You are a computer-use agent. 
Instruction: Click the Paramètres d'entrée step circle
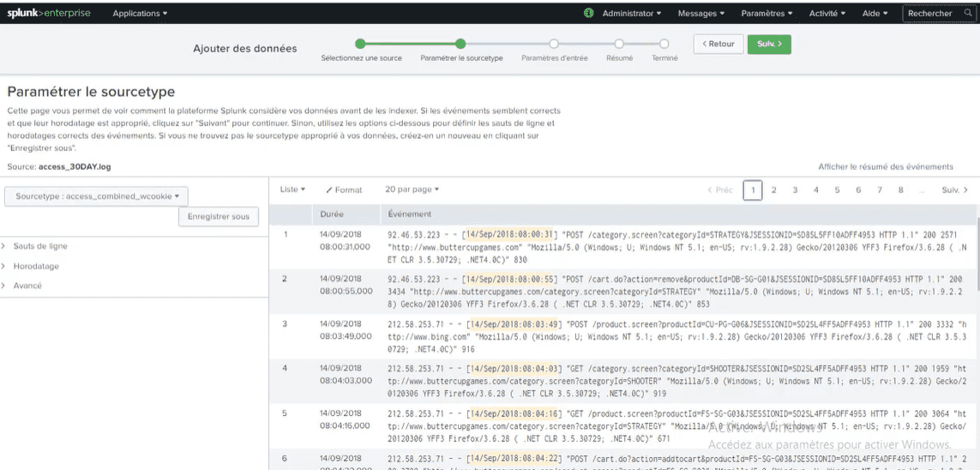coord(554,44)
